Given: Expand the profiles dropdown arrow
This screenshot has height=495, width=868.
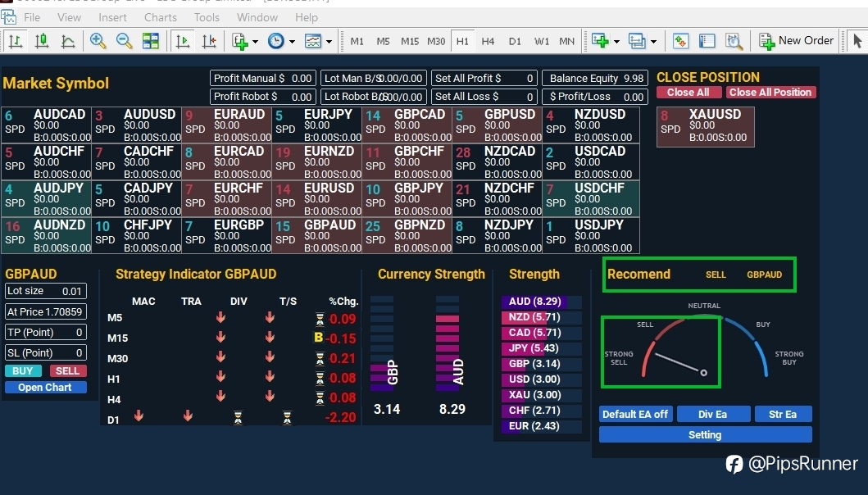Looking at the screenshot, I should (653, 42).
